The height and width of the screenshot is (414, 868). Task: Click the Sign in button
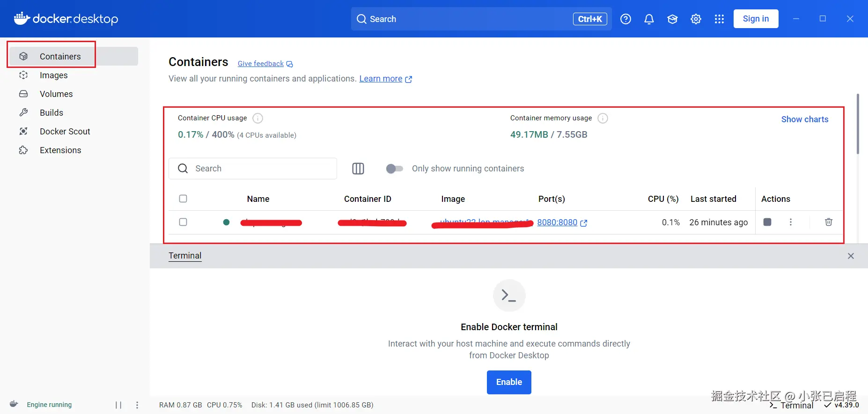(x=756, y=19)
